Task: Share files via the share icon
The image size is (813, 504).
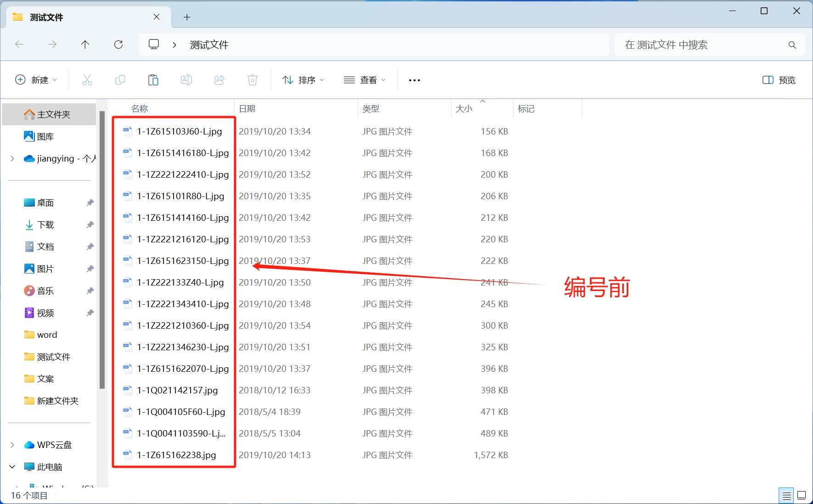Action: (219, 79)
